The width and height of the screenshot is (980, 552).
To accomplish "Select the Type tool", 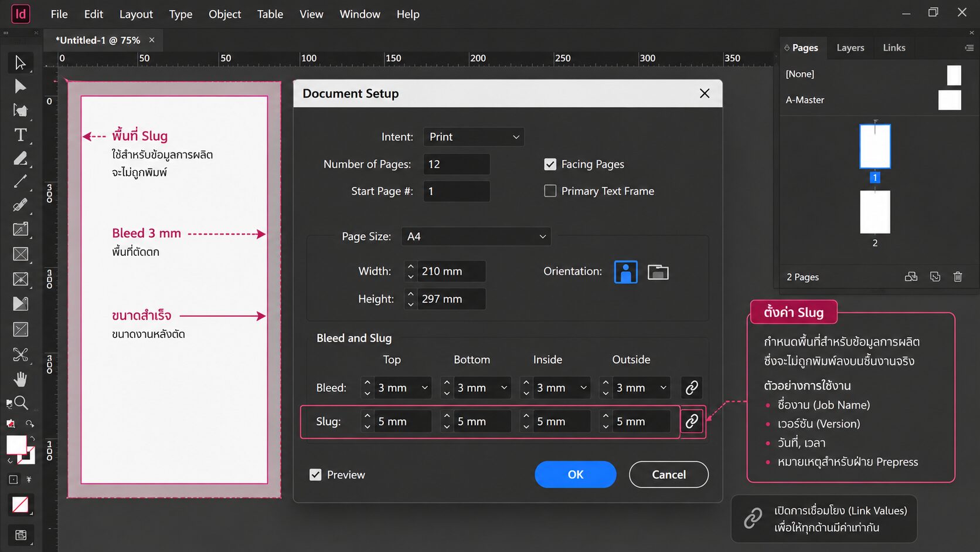I will pos(20,135).
